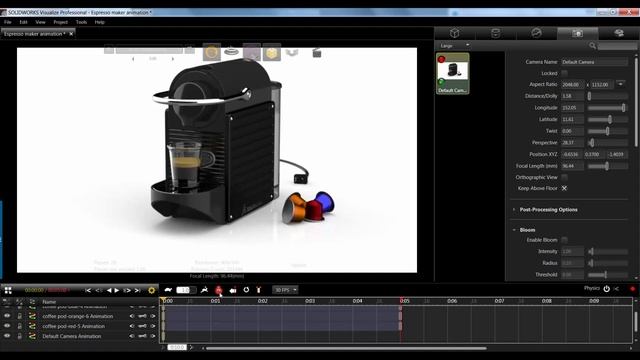Click the add keyframe camera icon

tap(233, 290)
